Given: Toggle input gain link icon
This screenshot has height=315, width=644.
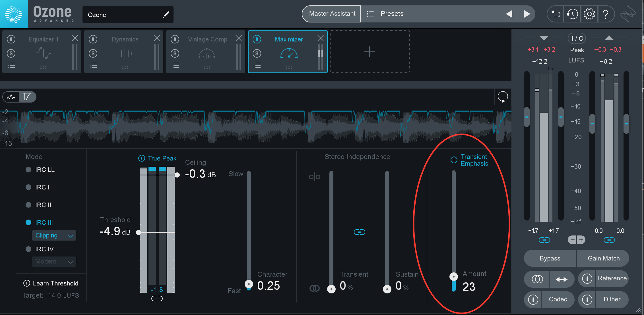Looking at the screenshot, I should pyautogui.click(x=544, y=240).
